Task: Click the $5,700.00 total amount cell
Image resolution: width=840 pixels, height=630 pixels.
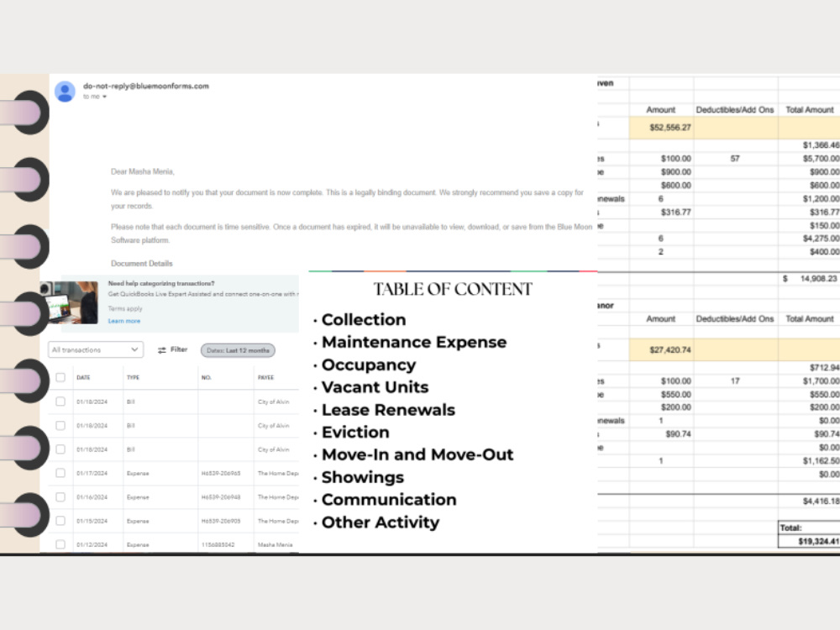Action: [x=810, y=159]
